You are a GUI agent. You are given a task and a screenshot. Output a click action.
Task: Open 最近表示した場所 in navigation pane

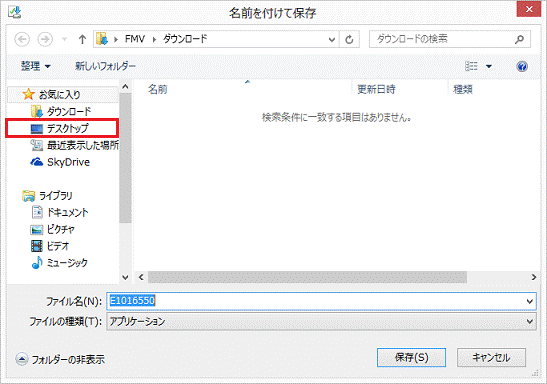pyautogui.click(x=74, y=145)
